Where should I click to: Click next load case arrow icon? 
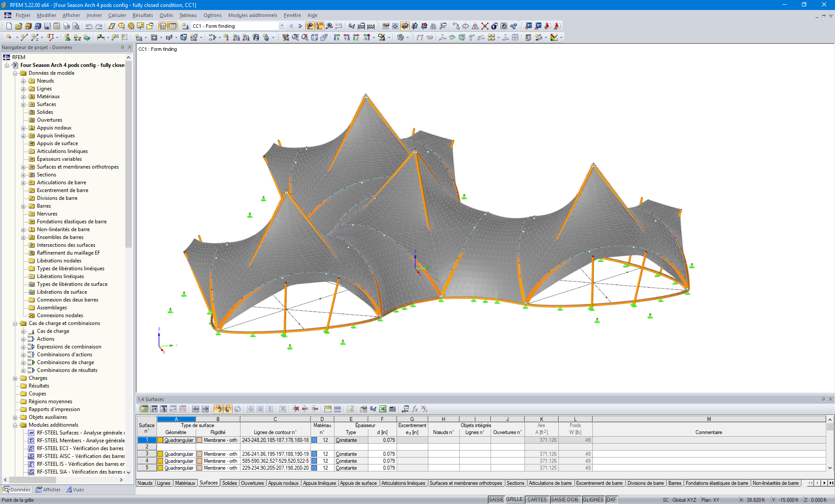click(x=300, y=26)
